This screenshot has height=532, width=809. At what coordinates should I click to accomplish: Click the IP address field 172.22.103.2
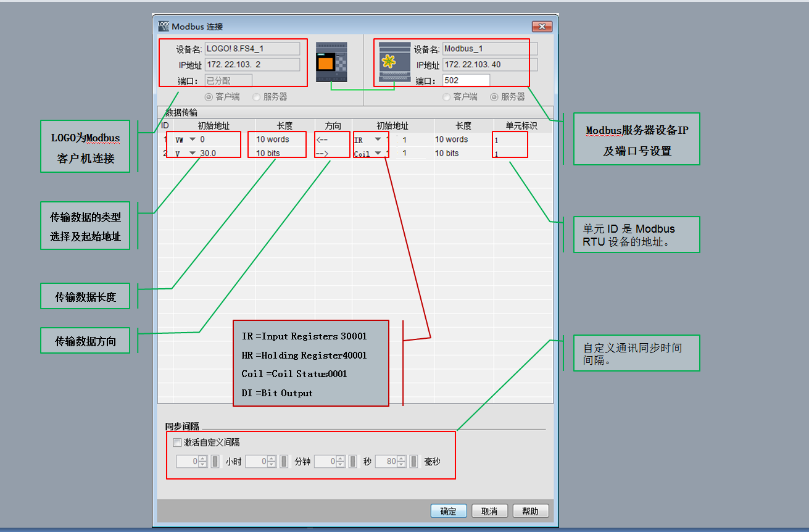click(252, 65)
